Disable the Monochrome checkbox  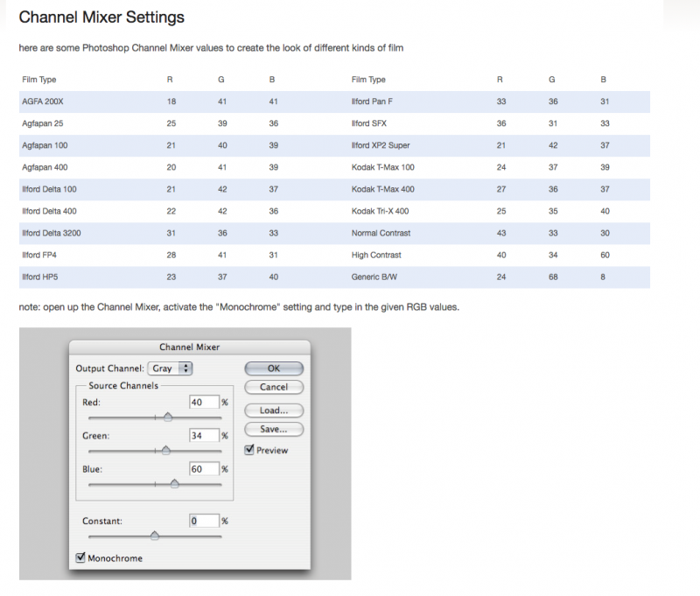(81, 557)
